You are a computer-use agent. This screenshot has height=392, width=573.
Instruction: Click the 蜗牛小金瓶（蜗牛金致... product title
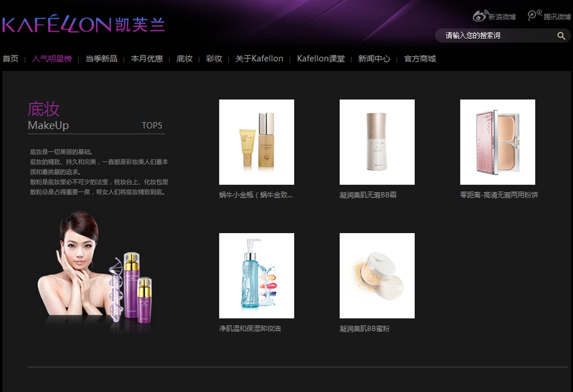tap(256, 195)
